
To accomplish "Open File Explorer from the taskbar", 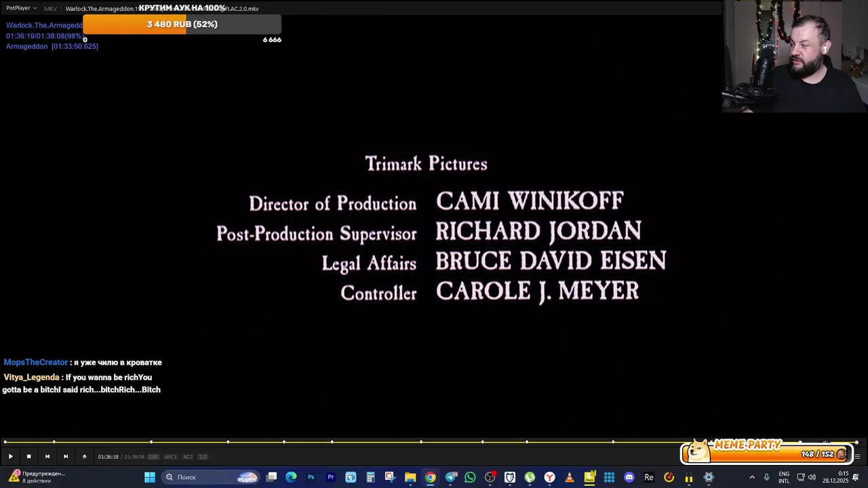I will [x=410, y=477].
